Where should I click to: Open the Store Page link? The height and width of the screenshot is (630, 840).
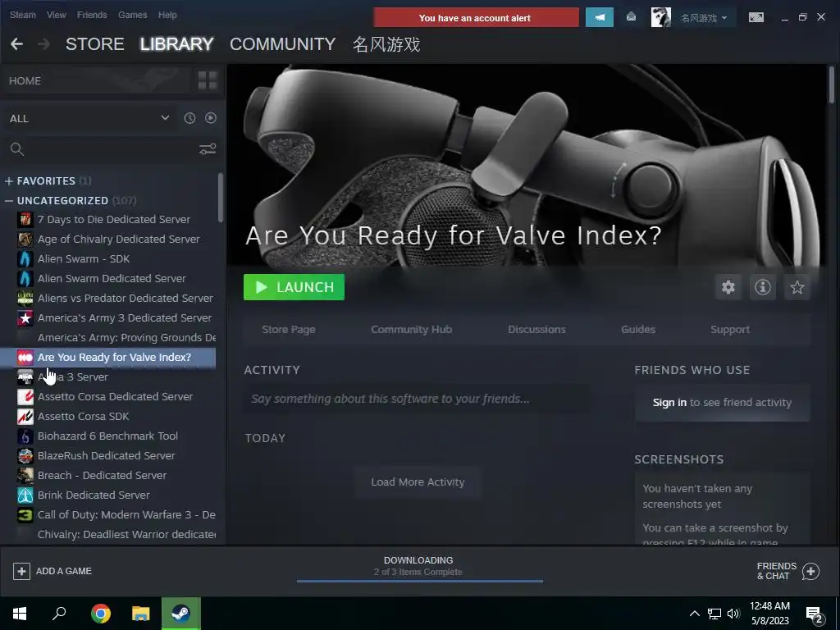(289, 330)
